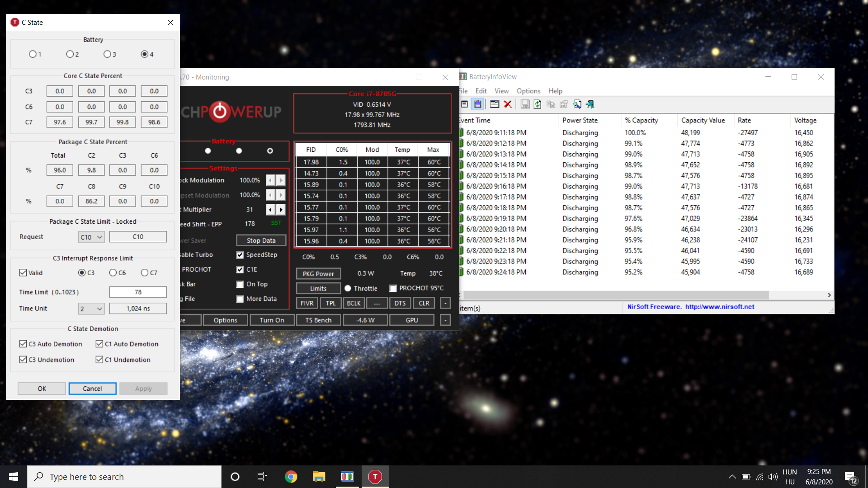Click the grayed properties icon in BatteryInfoView toolbar
Image resolution: width=868 pixels, height=488 pixels.
tap(564, 104)
